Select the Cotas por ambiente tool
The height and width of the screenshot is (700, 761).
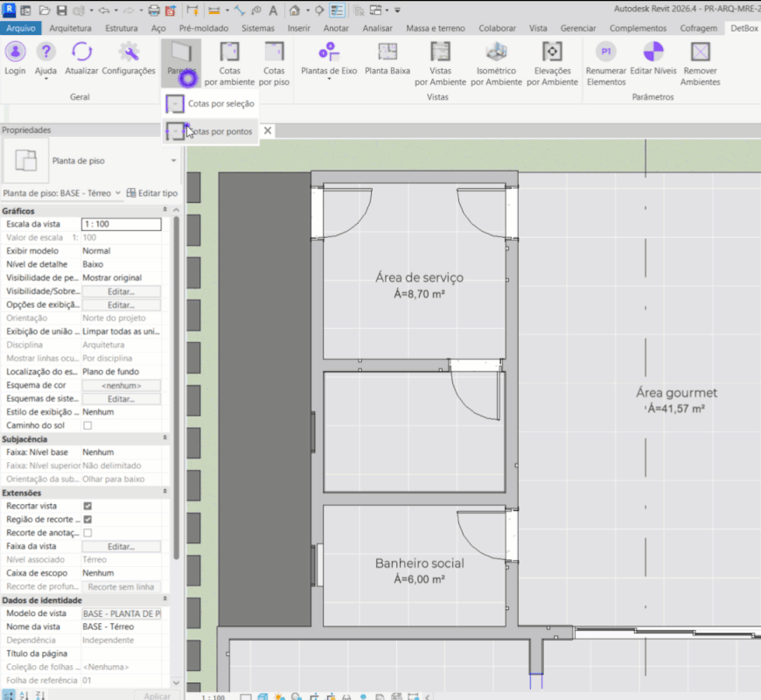229,64
